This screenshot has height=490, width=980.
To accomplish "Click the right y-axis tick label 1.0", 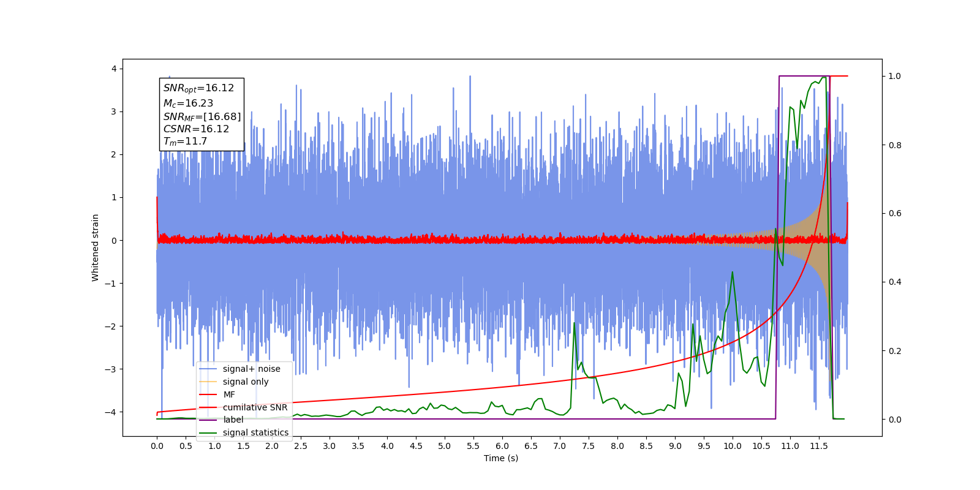I will click(x=895, y=76).
